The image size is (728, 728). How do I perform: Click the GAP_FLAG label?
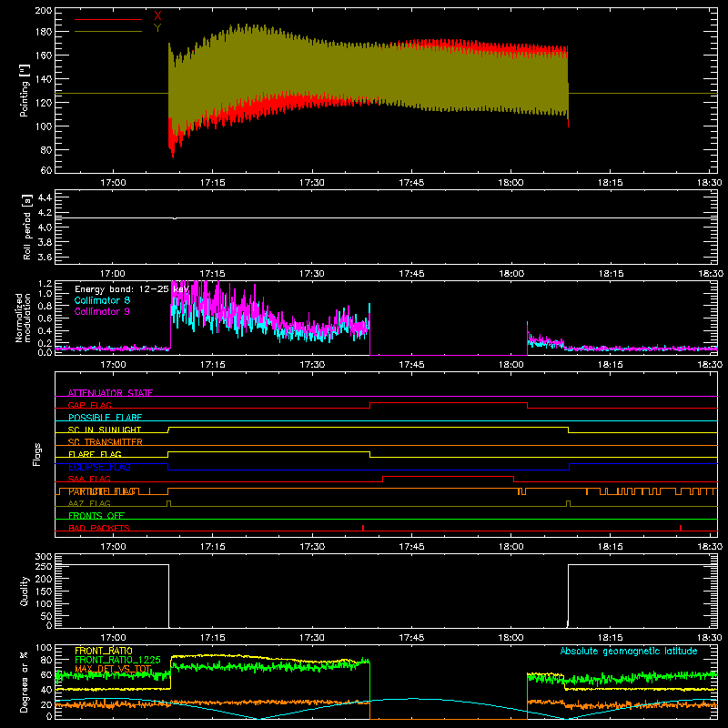click(89, 405)
